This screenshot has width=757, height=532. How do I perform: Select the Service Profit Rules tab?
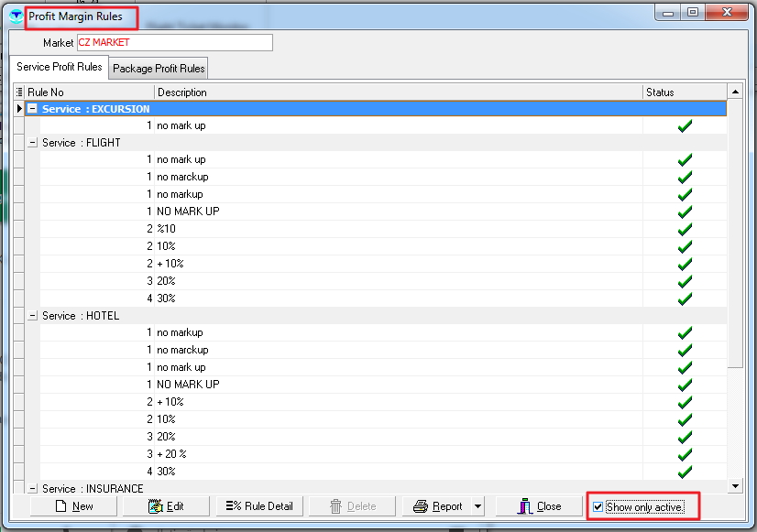60,68
